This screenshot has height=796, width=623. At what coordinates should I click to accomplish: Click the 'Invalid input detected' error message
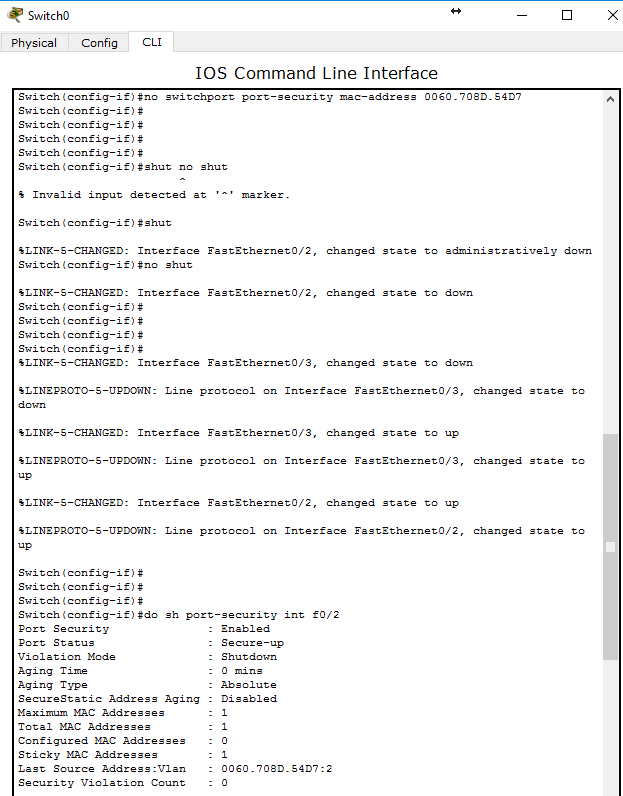(154, 195)
